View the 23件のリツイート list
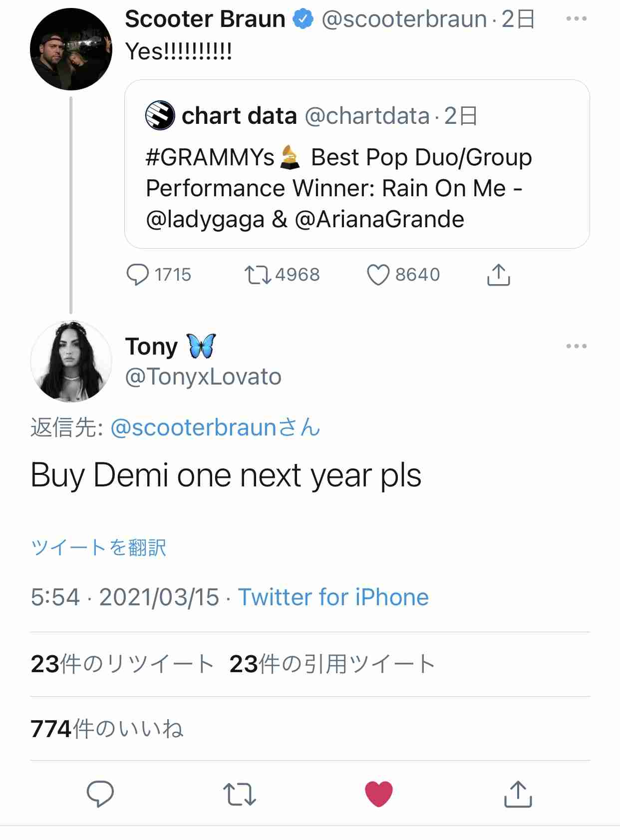Screen dimensions: 620x840 coord(122,664)
